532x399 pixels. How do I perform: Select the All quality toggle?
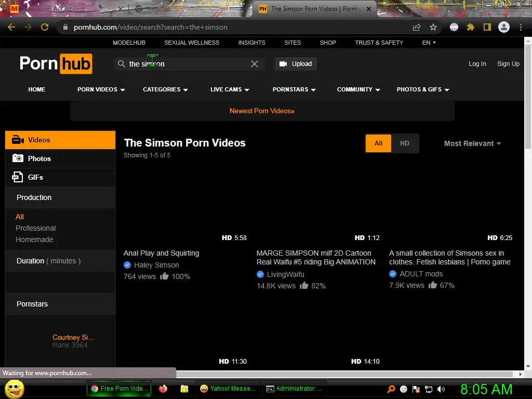378,143
